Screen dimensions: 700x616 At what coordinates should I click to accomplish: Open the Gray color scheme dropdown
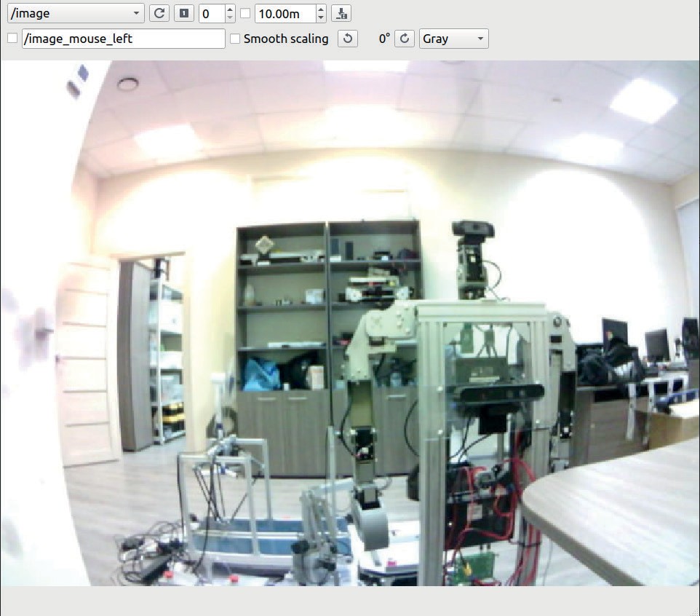[453, 39]
